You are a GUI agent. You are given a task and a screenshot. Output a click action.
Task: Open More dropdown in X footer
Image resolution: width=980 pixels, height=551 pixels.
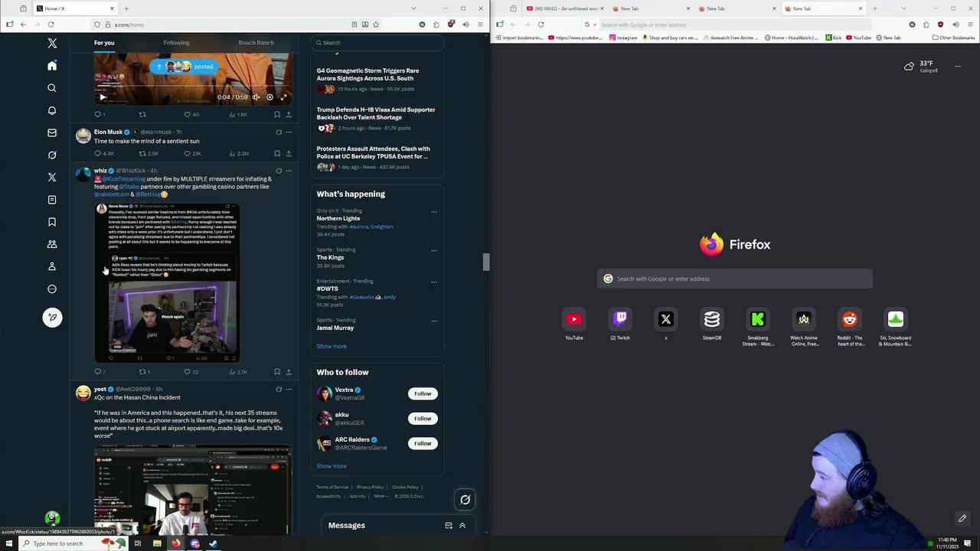pos(380,497)
